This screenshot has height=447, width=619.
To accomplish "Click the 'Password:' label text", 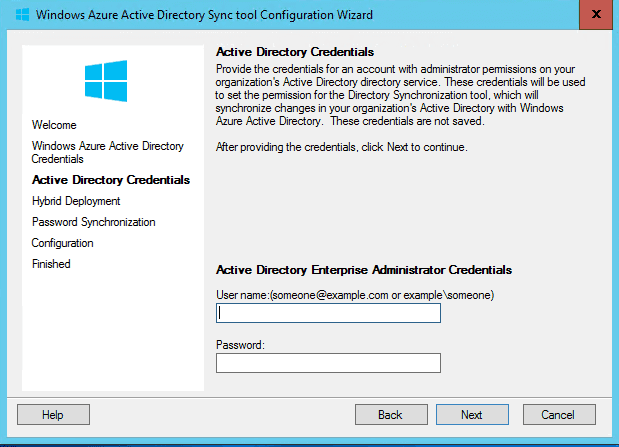I will click(240, 345).
